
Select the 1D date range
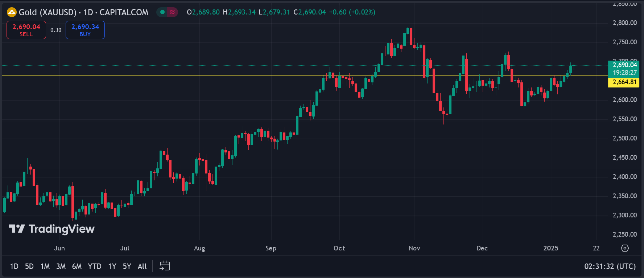pos(14,266)
